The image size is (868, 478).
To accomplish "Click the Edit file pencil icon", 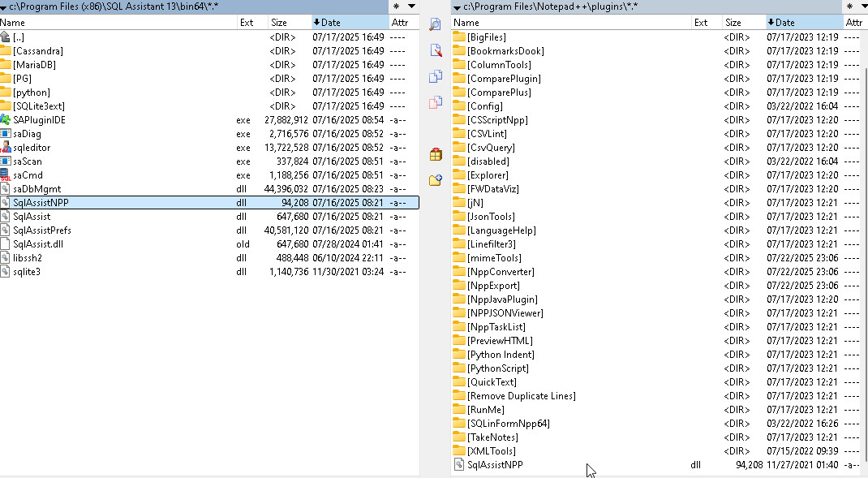I will 436,50.
